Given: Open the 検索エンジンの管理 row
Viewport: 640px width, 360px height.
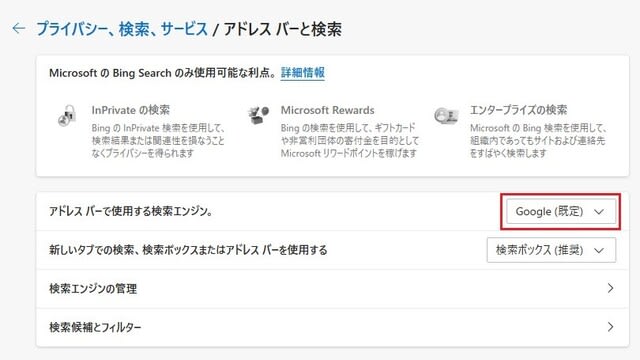Looking at the screenshot, I should pos(332,289).
